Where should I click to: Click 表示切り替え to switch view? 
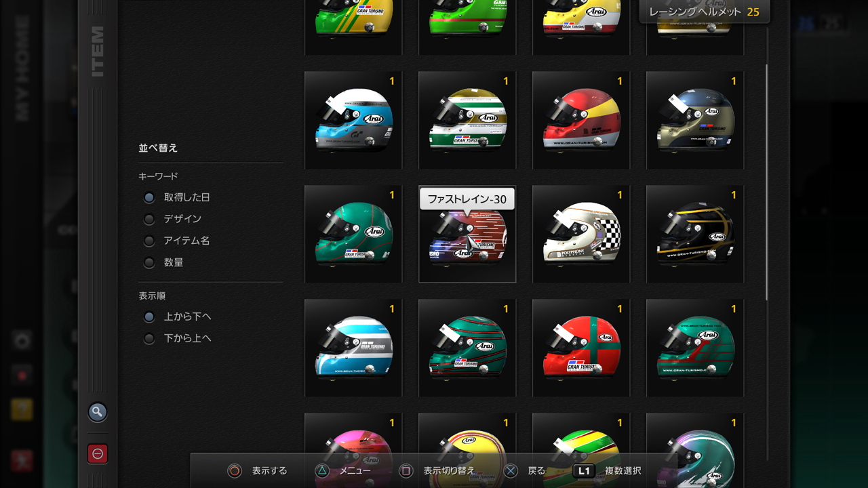click(x=450, y=470)
